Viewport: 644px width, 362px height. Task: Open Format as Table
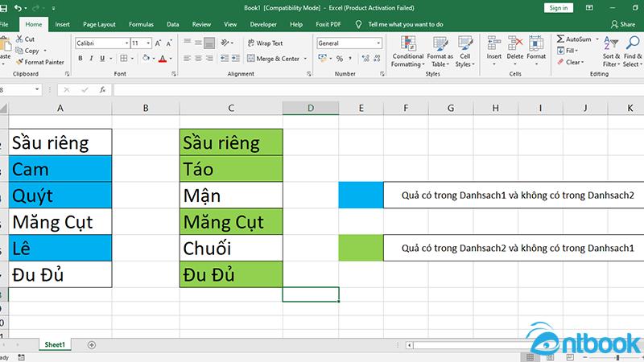(440, 51)
